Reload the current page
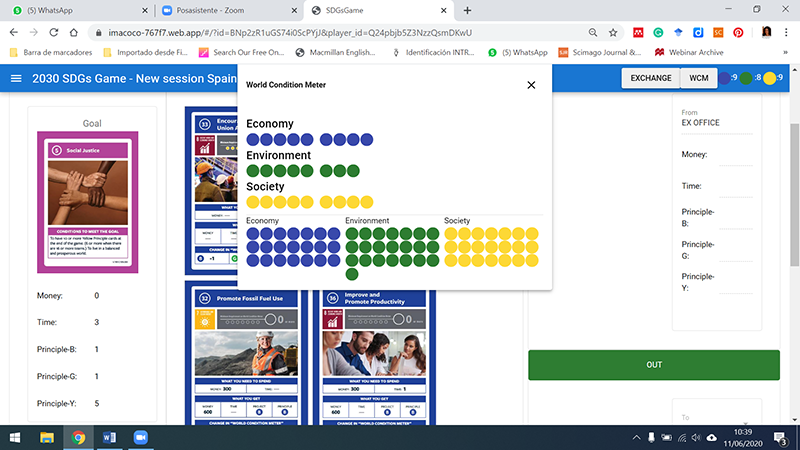Screen dimensions: 800x450 point(54,33)
